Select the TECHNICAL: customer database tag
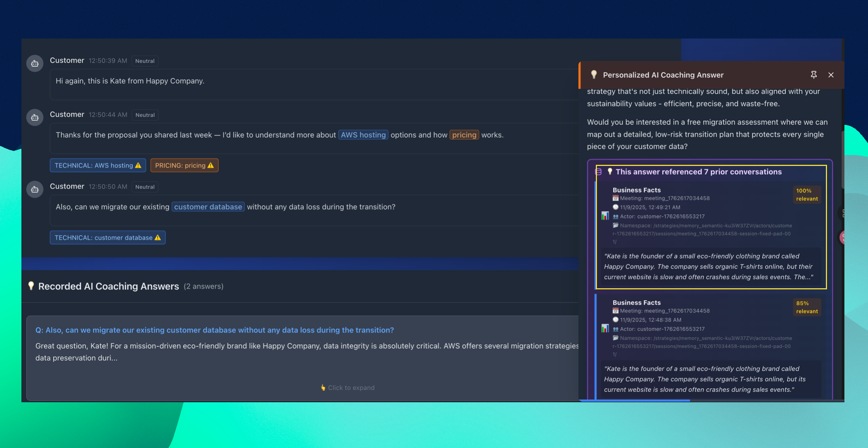The height and width of the screenshot is (448, 868). (107, 238)
